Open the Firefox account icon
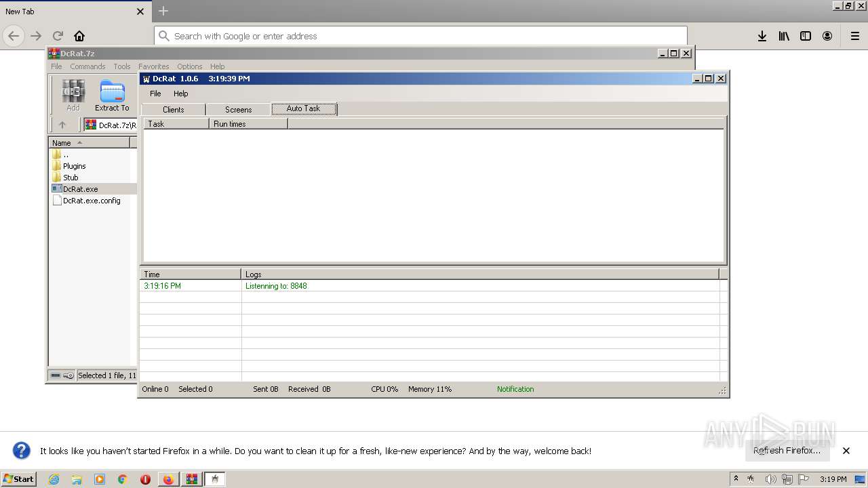The width and height of the screenshot is (868, 488). [827, 36]
